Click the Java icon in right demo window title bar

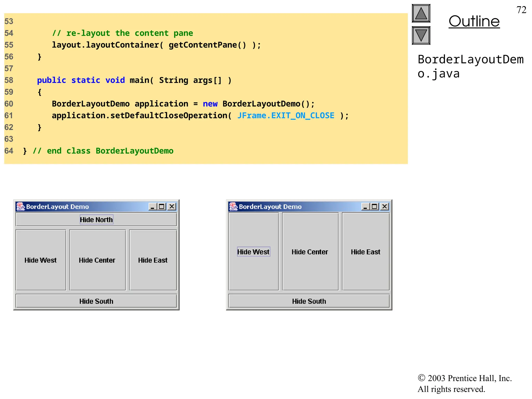coord(233,207)
